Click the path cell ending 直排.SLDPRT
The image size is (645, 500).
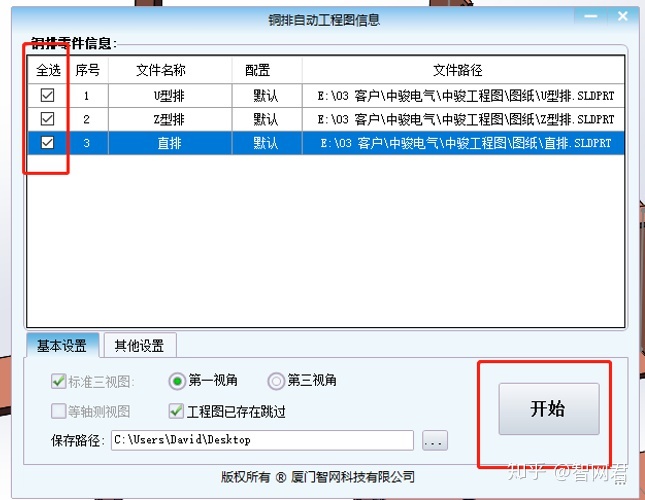point(463,143)
